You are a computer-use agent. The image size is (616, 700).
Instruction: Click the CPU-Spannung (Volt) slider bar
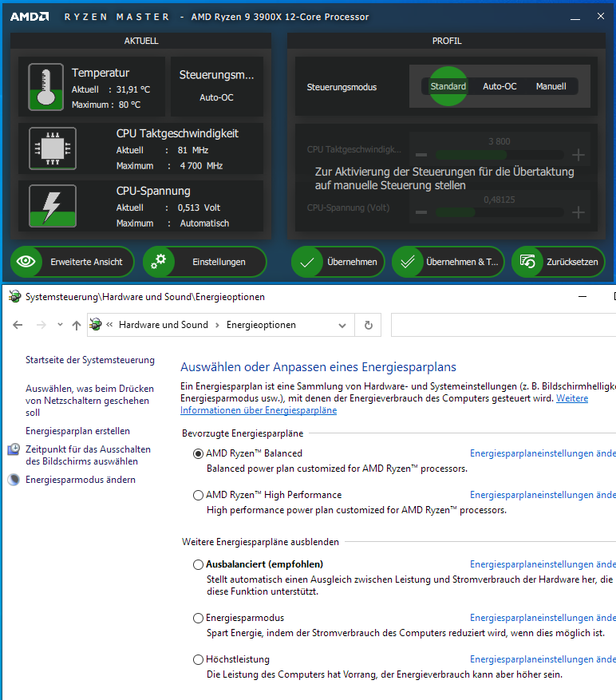coord(499,212)
